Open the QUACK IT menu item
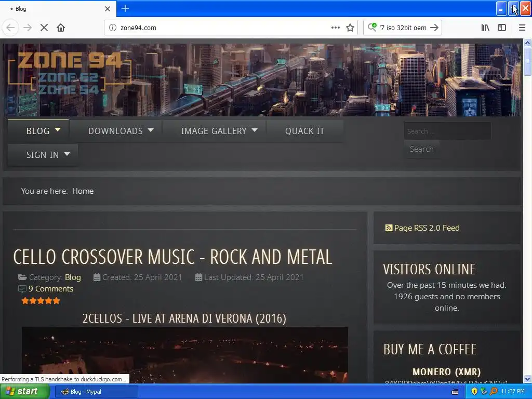 coord(304,130)
